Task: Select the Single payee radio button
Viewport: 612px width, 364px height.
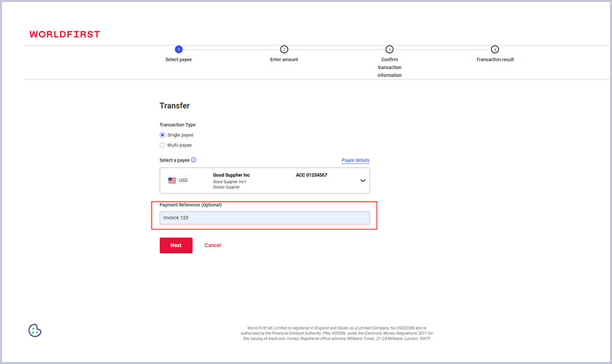Action: (163, 135)
